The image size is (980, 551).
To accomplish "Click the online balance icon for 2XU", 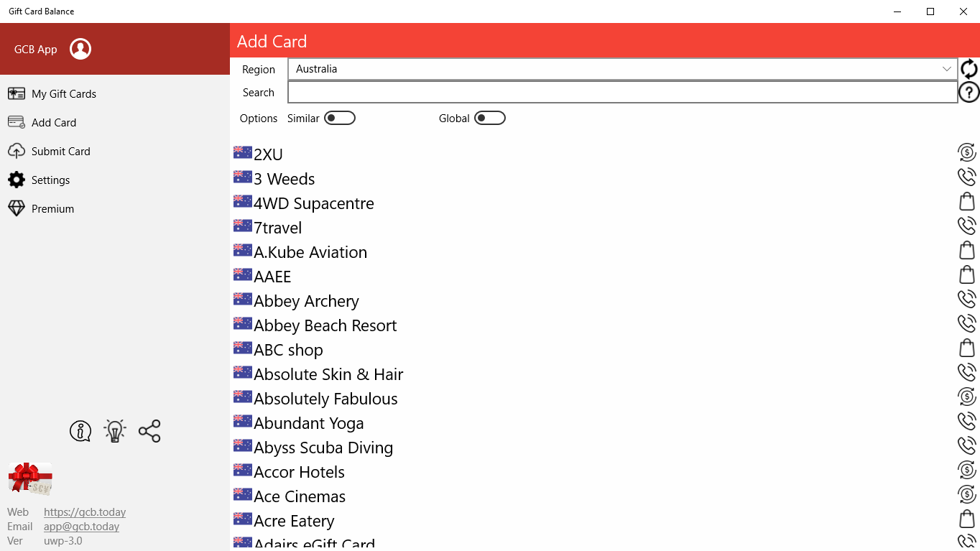I will tap(967, 152).
